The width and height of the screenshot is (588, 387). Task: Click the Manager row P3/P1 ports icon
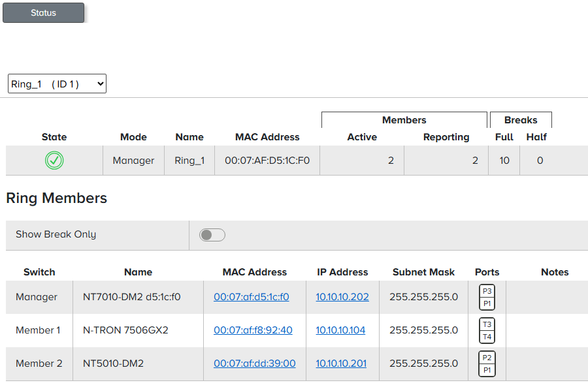click(x=487, y=297)
